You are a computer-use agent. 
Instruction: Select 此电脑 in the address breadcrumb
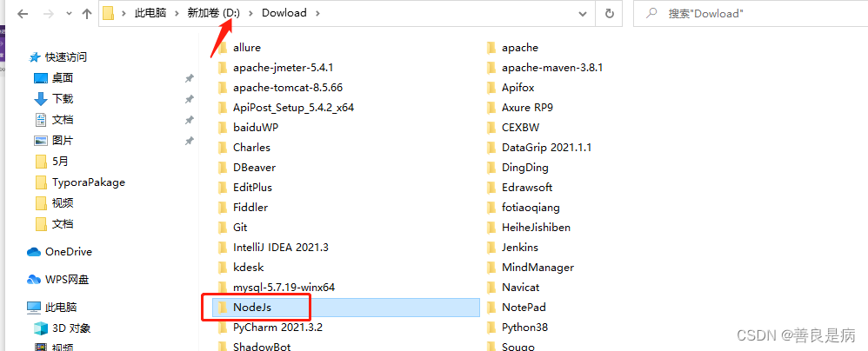point(150,13)
